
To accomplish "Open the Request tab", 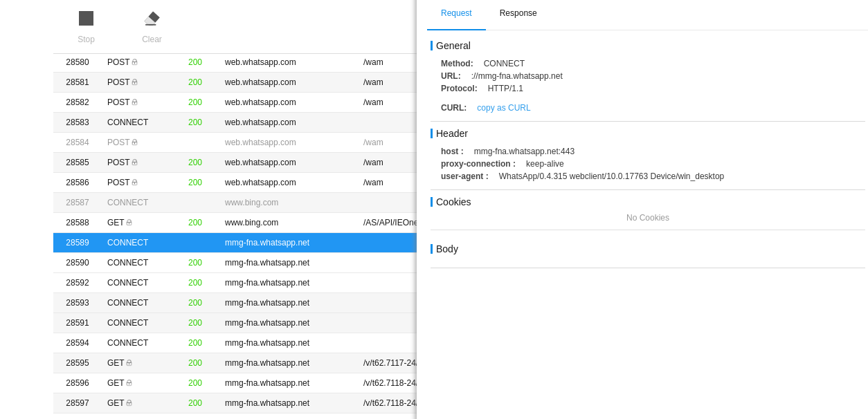I will (456, 13).
